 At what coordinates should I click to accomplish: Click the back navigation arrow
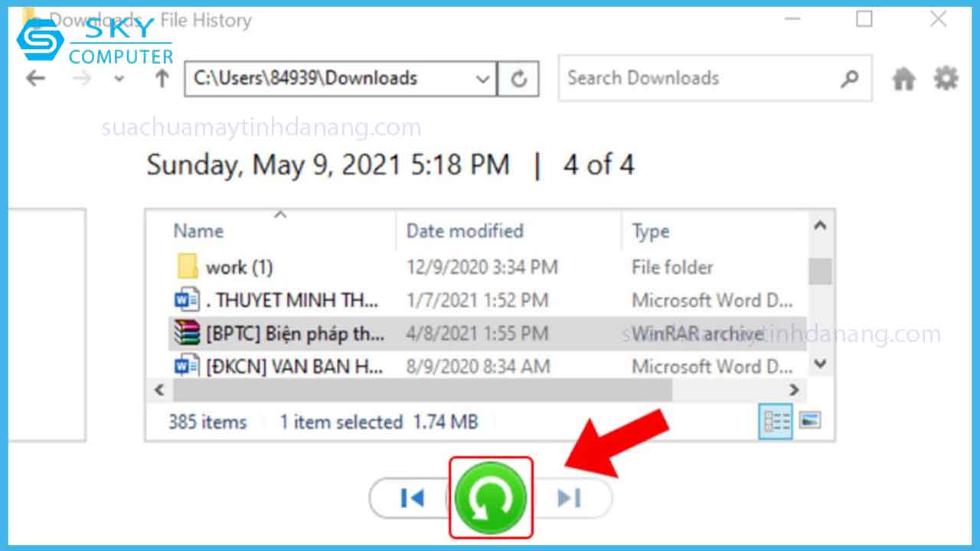click(36, 78)
